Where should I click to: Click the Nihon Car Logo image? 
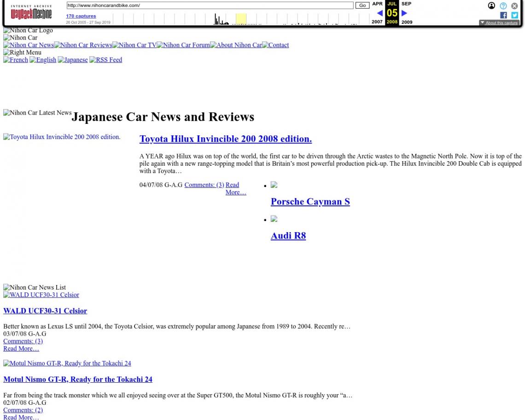[x=28, y=30]
